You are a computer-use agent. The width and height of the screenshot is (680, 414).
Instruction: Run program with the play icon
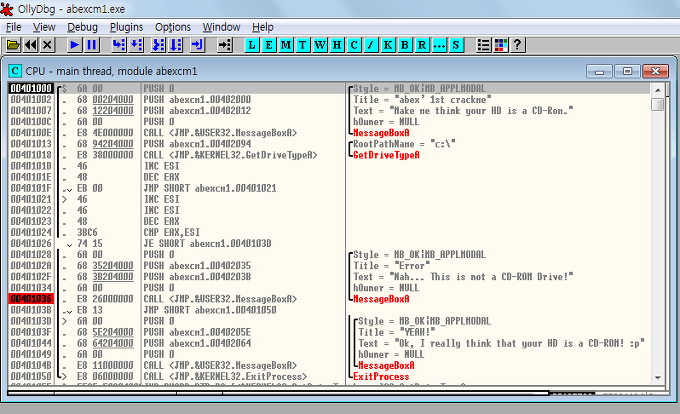(75, 45)
